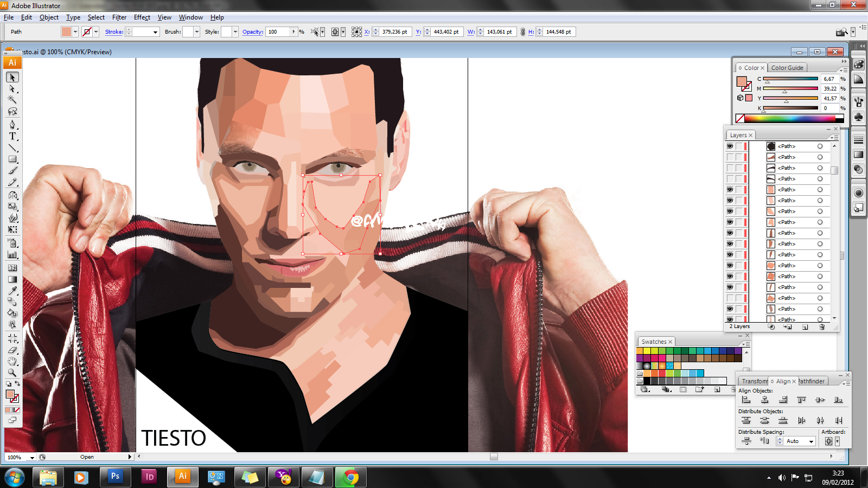Screen dimensions: 868x488
Task: Click the Stroke link in control bar
Action: (114, 32)
